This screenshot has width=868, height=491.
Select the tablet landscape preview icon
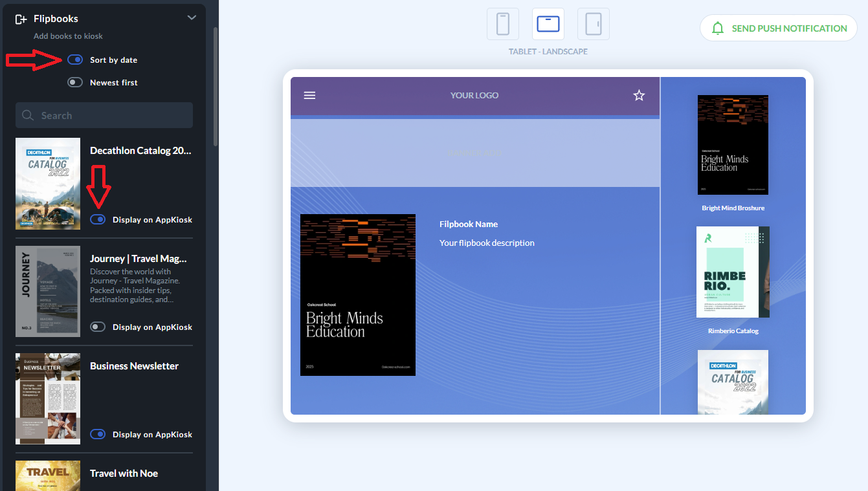pos(548,24)
